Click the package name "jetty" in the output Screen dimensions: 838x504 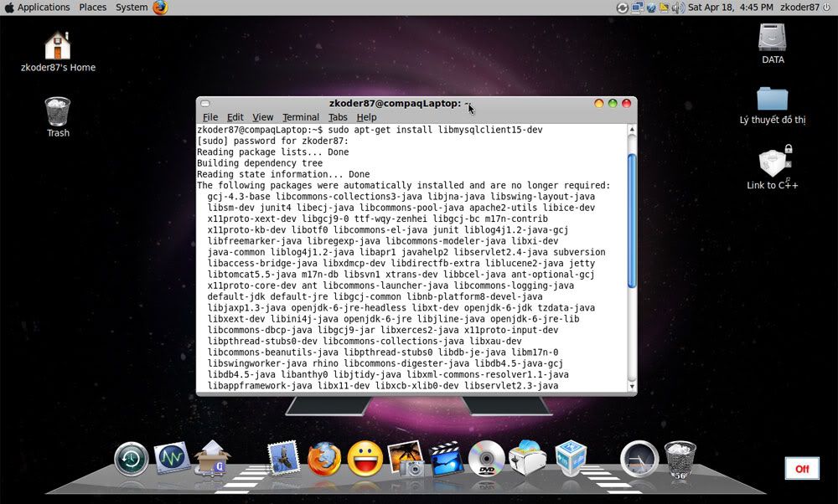[582, 264]
